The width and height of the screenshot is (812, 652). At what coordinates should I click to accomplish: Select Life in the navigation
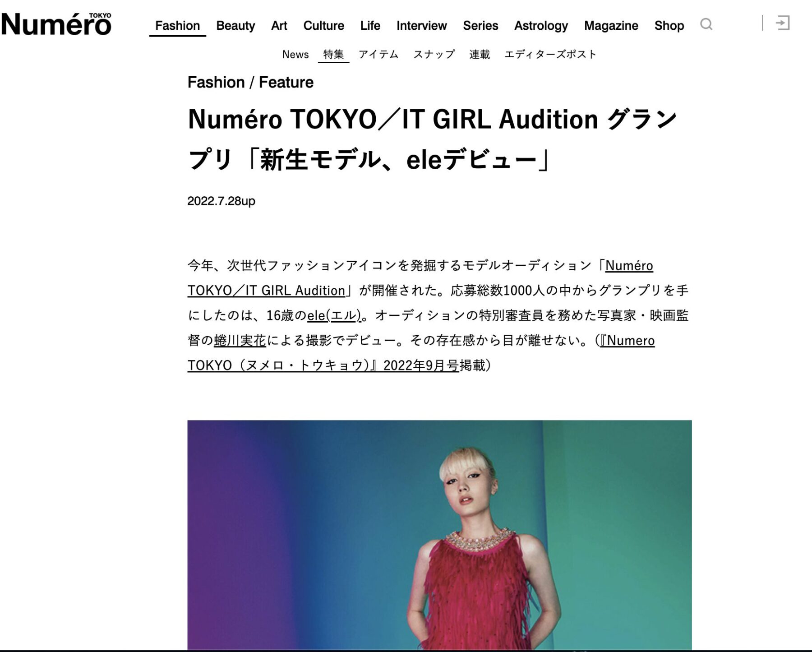(x=370, y=26)
